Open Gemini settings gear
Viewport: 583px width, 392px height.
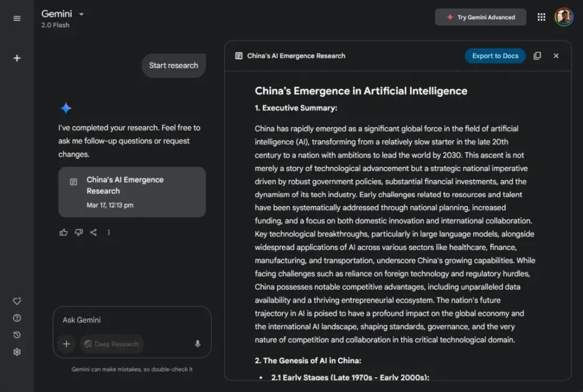(17, 352)
